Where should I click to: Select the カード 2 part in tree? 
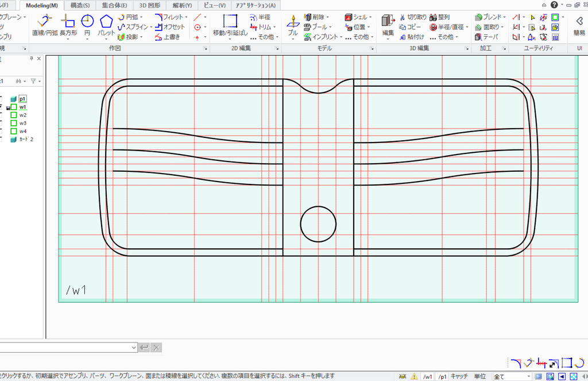(x=26, y=139)
